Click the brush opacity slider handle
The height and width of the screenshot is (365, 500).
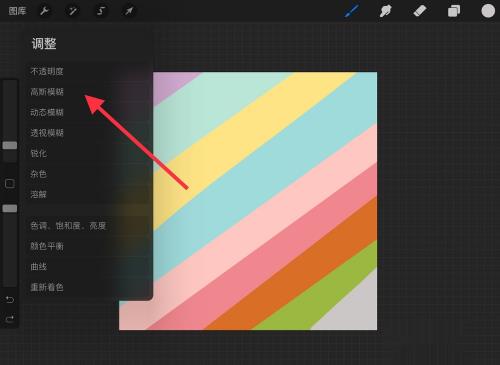[x=10, y=209]
